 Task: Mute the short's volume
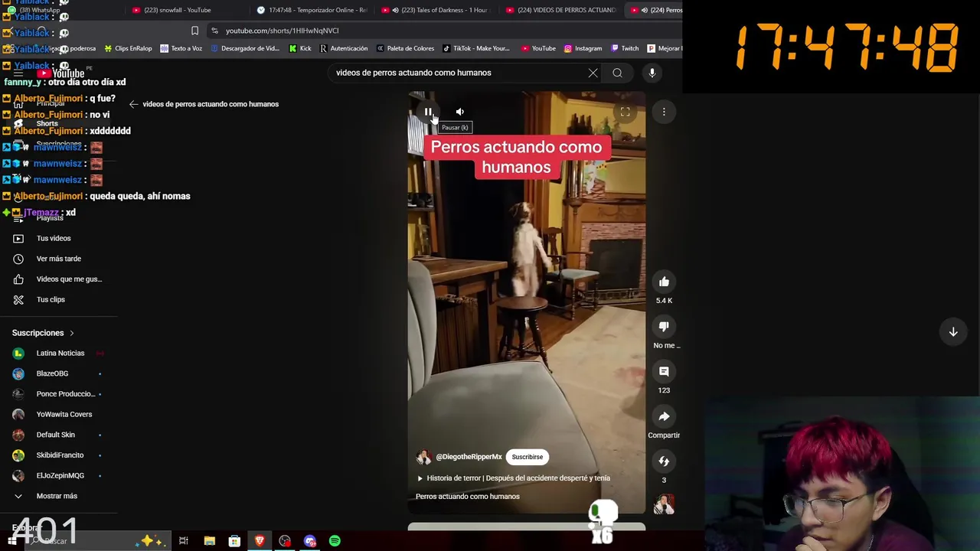pyautogui.click(x=459, y=112)
